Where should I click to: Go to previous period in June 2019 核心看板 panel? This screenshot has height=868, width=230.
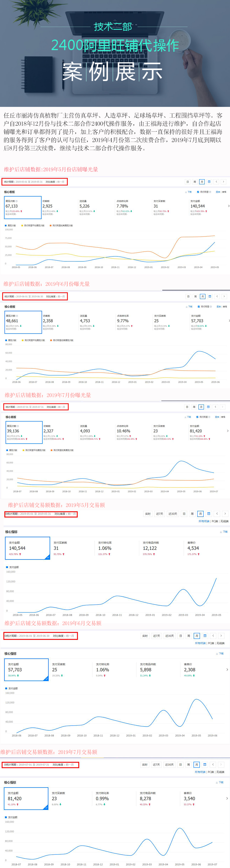click(x=217, y=297)
